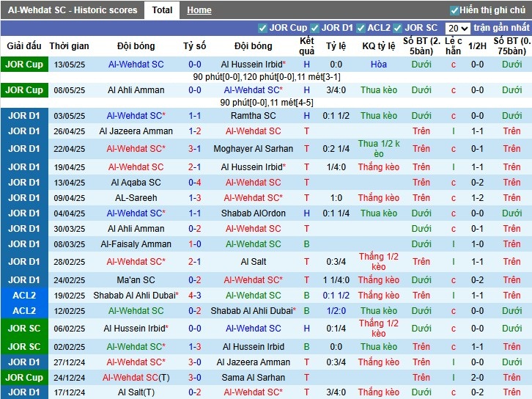The height and width of the screenshot is (399, 532).
Task: Open the 3-1 score on 22/04/25
Action: [x=195, y=149]
